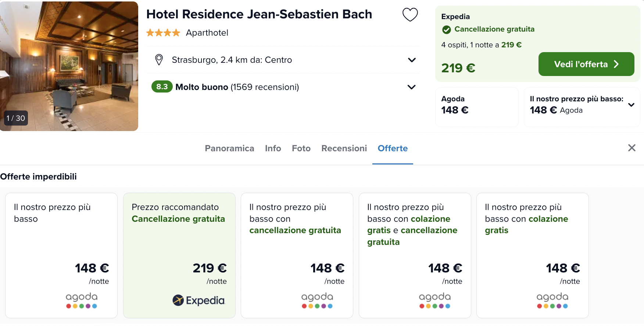
Task: Switch to the Recensioni tab
Action: click(344, 148)
